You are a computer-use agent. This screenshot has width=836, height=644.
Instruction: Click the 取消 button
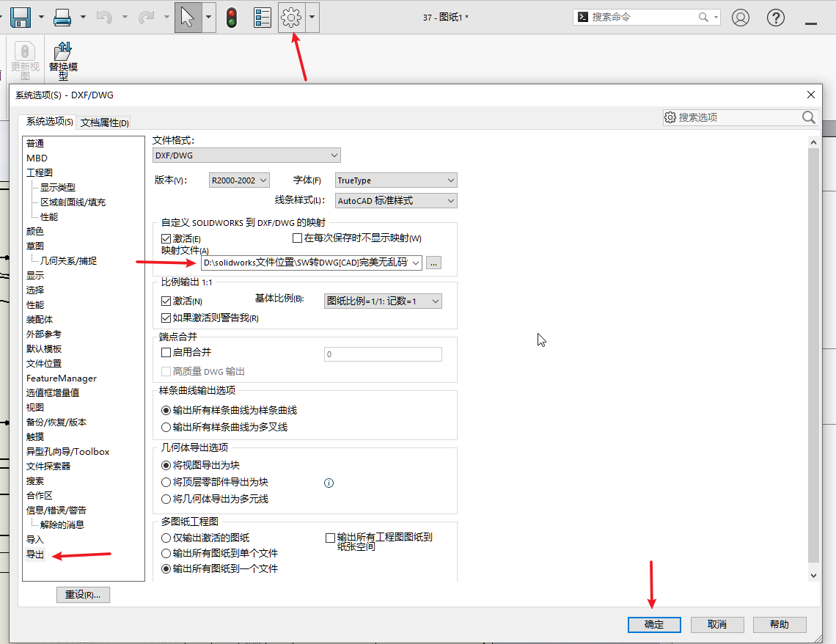click(717, 624)
